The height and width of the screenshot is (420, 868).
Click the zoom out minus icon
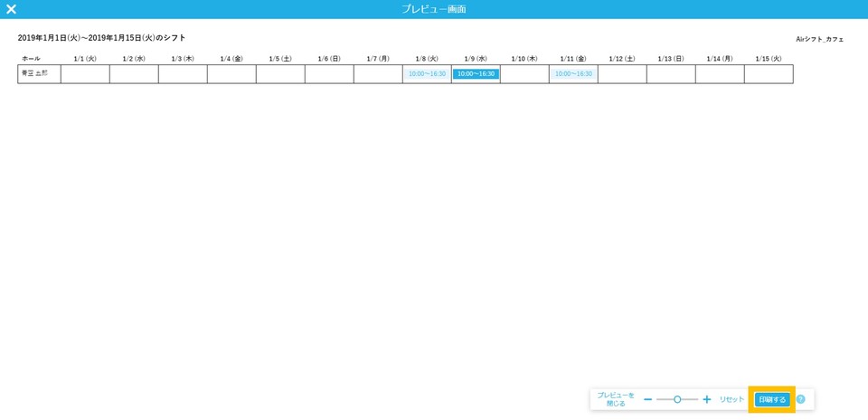(x=647, y=399)
